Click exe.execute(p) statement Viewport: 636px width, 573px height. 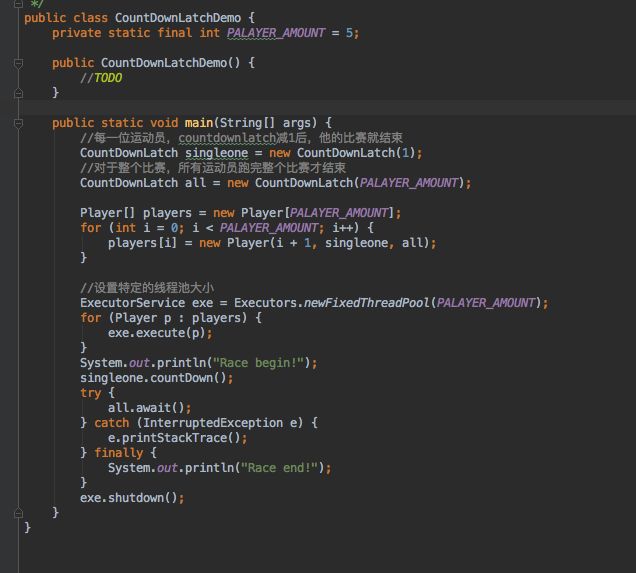[160, 333]
